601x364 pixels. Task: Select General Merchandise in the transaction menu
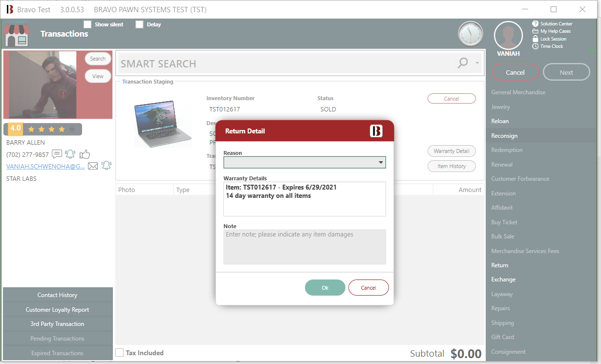point(518,92)
